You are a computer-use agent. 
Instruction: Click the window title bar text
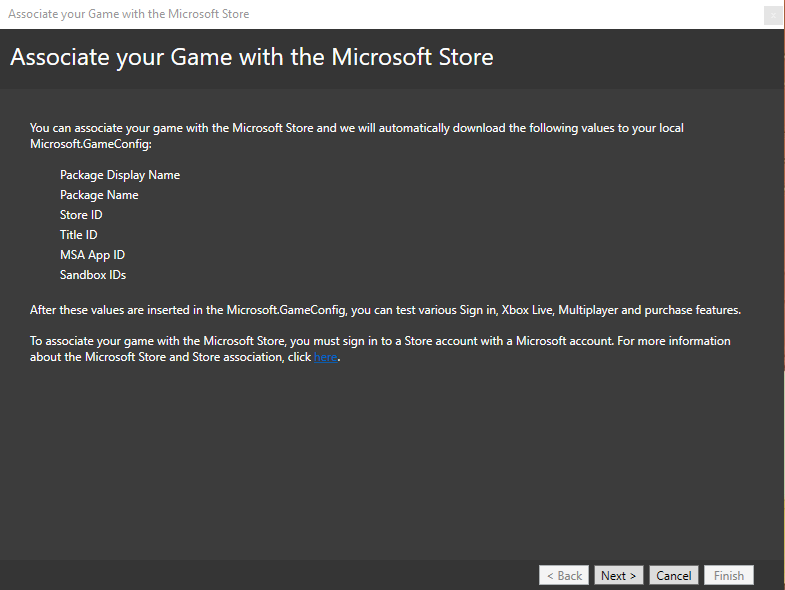click(x=129, y=14)
